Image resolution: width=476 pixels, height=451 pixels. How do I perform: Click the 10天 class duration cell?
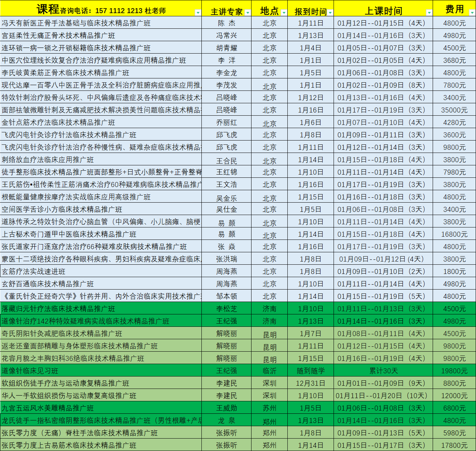pos(383,396)
